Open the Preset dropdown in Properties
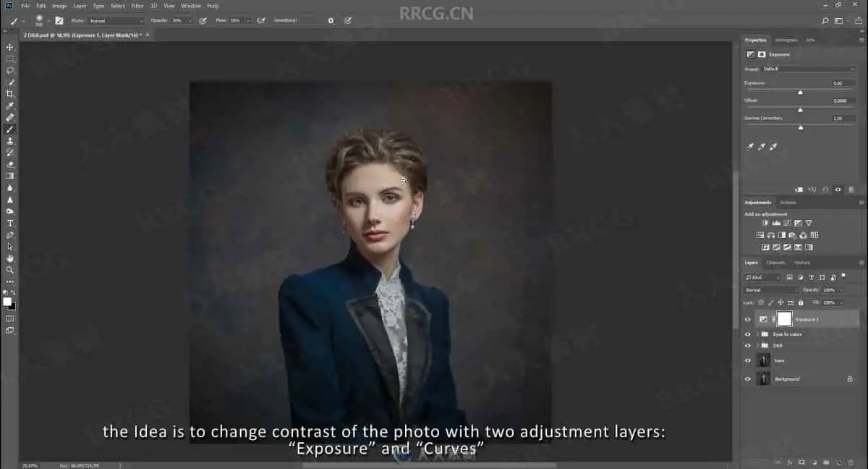868x469 pixels. point(809,69)
